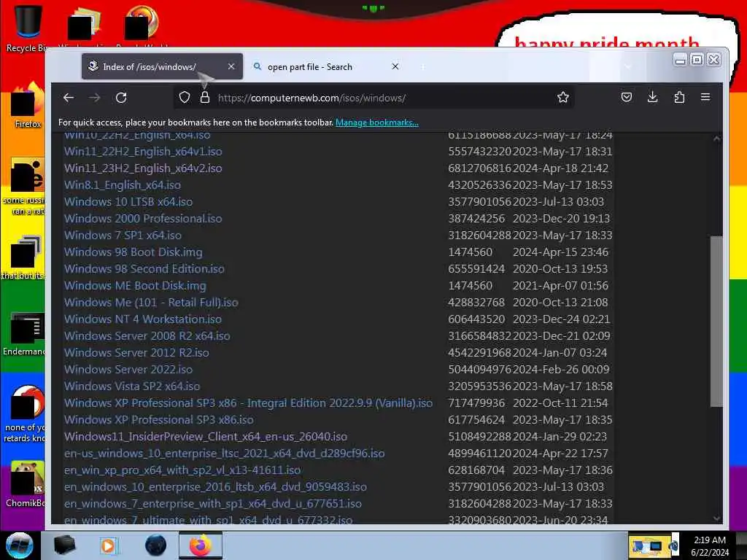This screenshot has height=560, width=747.
Task: Switch to 'Index of /isos/windows/' tab
Action: point(162,66)
